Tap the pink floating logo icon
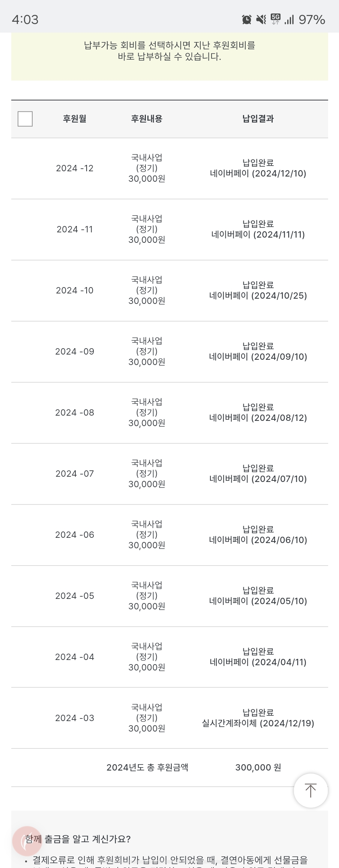This screenshot has width=339, height=868. pos(27,841)
